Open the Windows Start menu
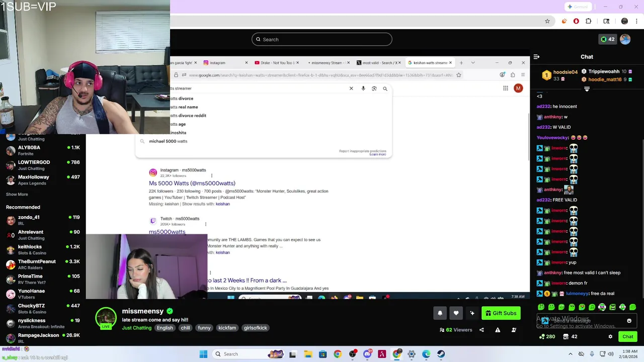 203,354
